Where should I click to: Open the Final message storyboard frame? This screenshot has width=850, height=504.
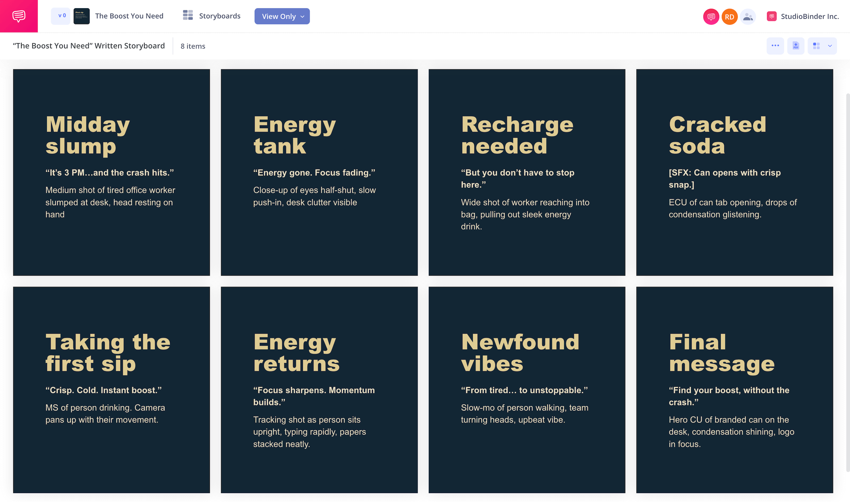(734, 390)
